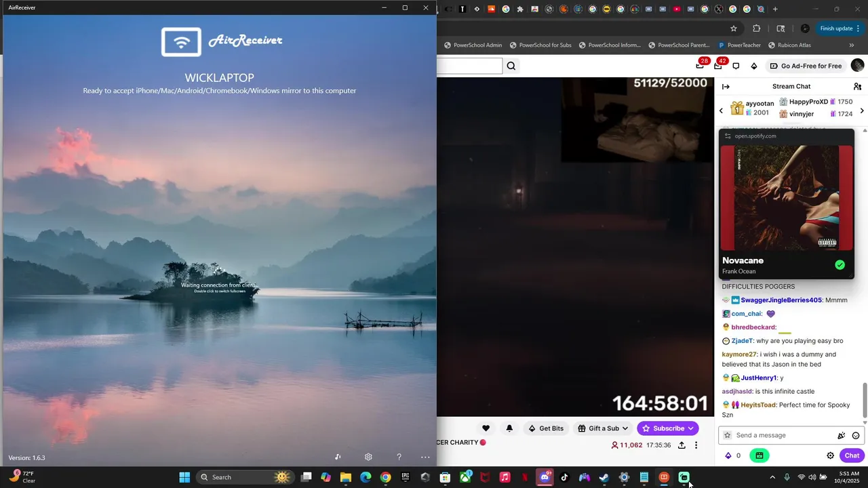Click the Chrome profile avatar
868x488 pixels.
point(805,28)
